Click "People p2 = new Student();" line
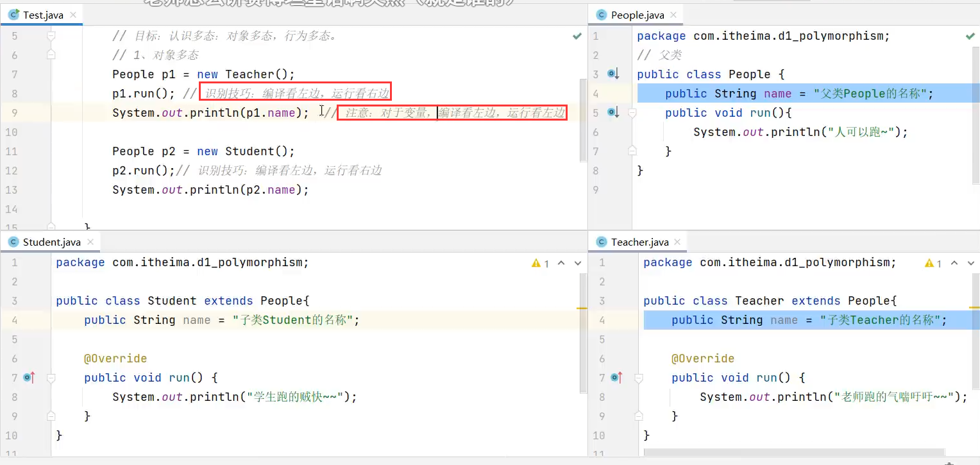The image size is (980, 465). click(203, 151)
